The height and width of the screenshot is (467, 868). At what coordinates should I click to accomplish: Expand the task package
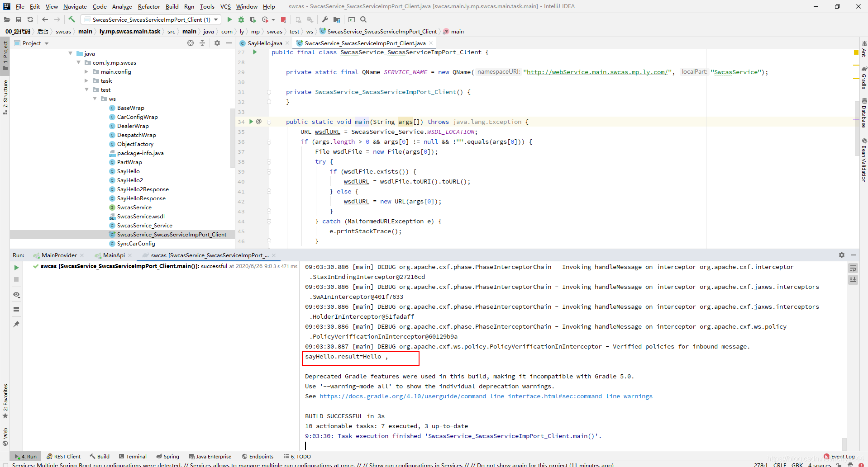pos(86,80)
